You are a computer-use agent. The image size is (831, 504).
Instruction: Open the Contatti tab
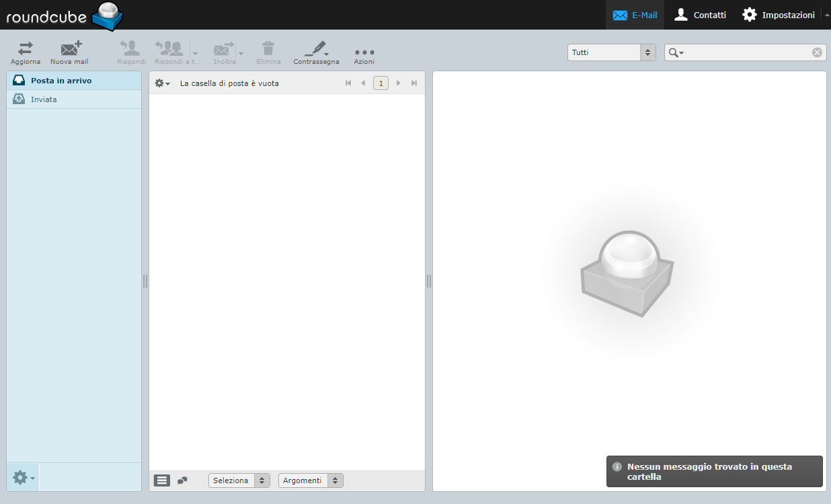click(701, 15)
